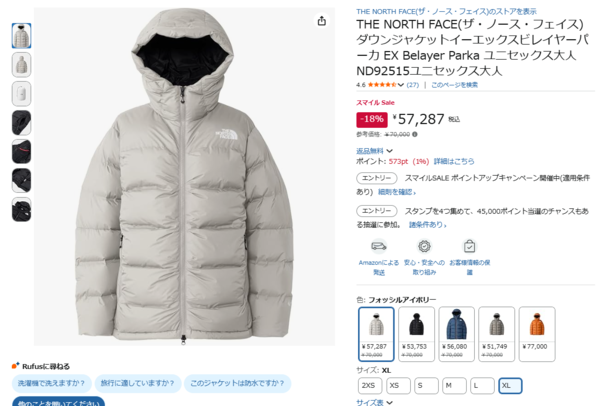
Task: Click the Rufus sparkle icon
Action: (x=15, y=366)
